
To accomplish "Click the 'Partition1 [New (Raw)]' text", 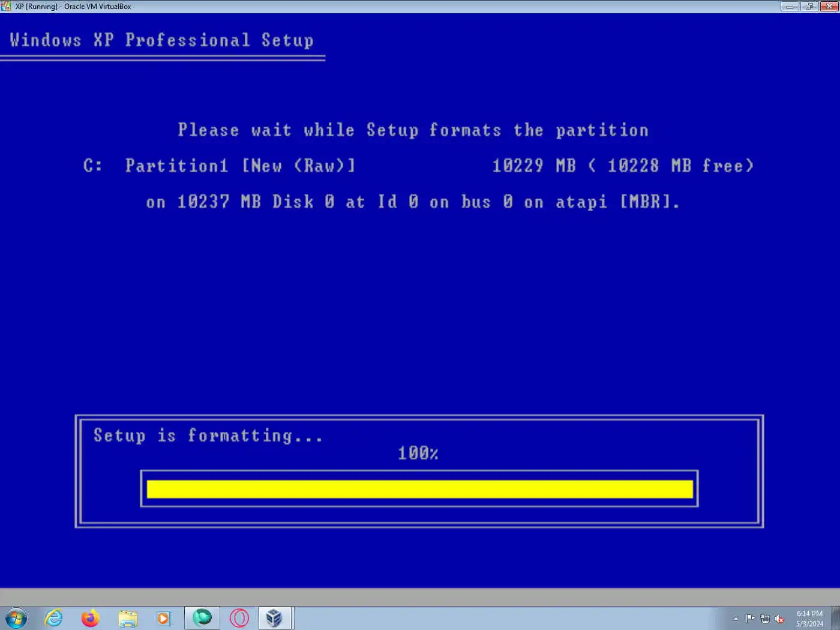I will click(240, 166).
